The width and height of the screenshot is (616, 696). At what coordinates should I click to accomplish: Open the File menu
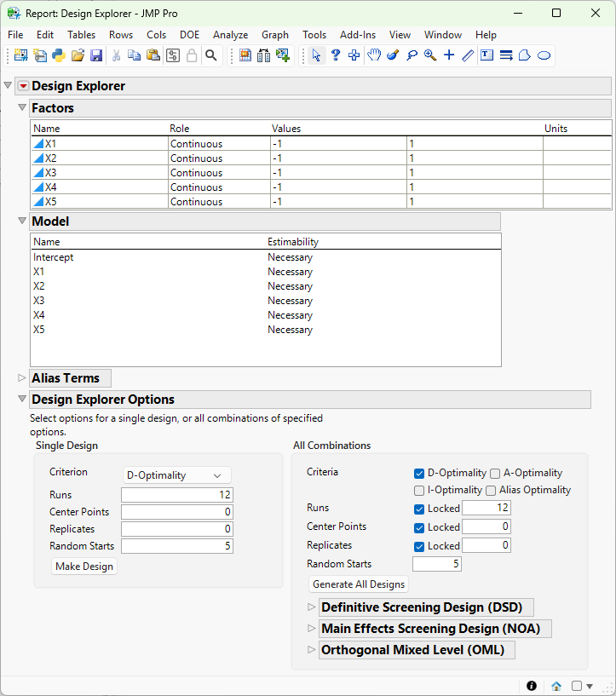coord(15,35)
